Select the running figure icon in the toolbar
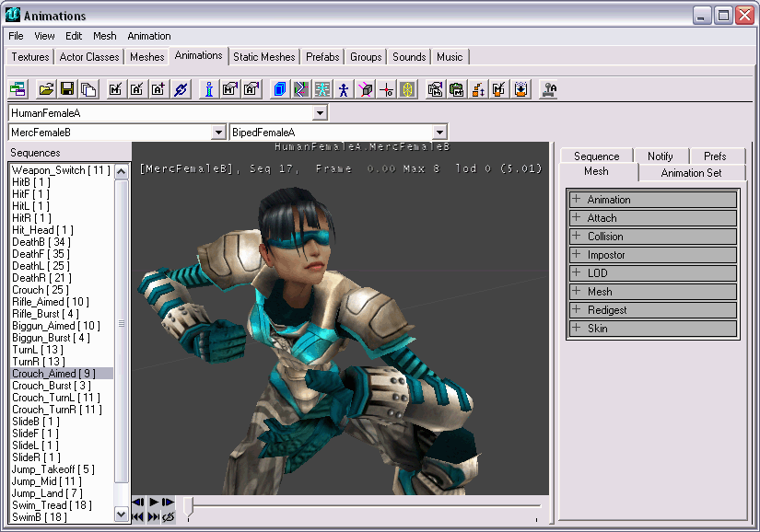760x532 pixels. click(x=342, y=89)
